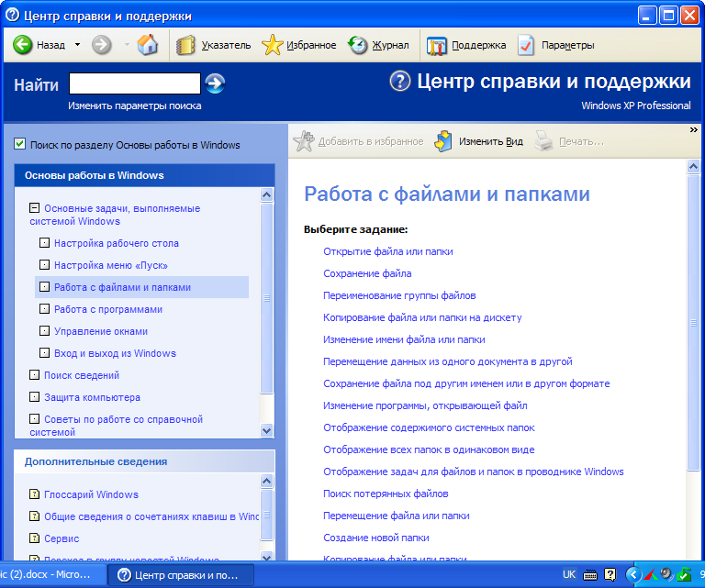Click the grey Forward arrow icon
Viewport: 705px width, 588px height.
click(102, 45)
